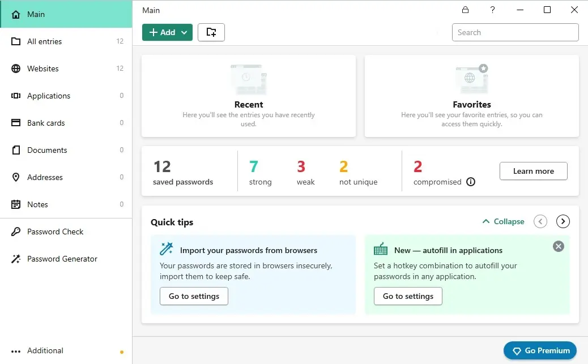Open Password Generator
Viewport: 588px width, 364px height.
66,259
